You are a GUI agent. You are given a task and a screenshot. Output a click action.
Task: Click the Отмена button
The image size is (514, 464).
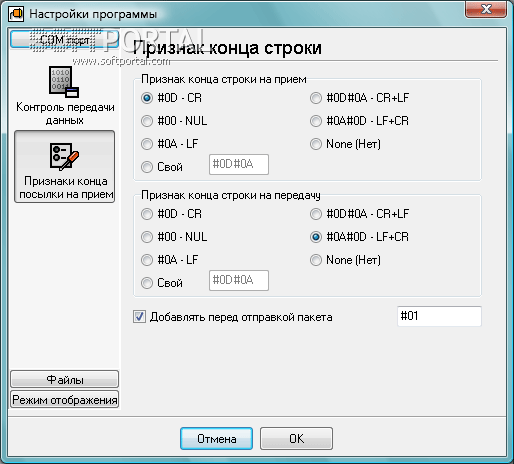(x=217, y=438)
